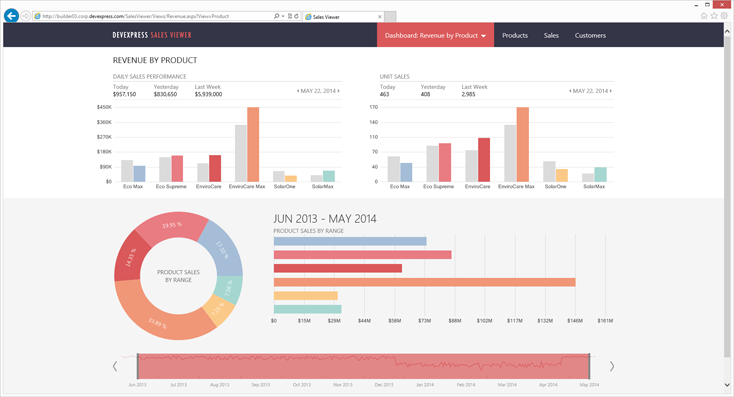Go to previous date in Unit Sales

tap(570, 91)
